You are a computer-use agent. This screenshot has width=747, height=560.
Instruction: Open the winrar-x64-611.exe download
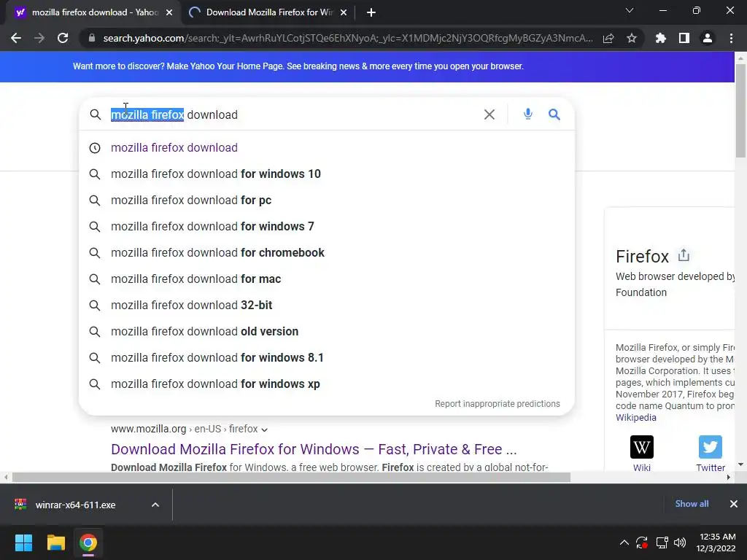75,505
